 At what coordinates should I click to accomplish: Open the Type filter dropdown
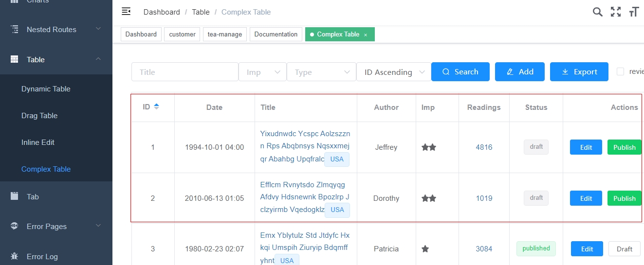[321, 72]
